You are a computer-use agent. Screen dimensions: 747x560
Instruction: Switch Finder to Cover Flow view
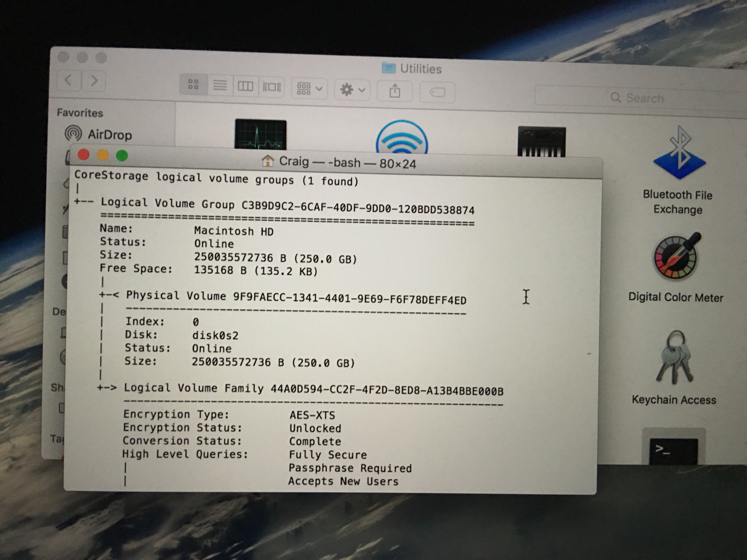(x=272, y=87)
